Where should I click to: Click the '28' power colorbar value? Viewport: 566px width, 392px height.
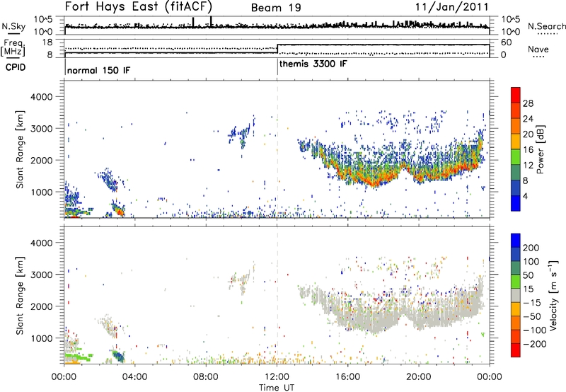pyautogui.click(x=528, y=103)
